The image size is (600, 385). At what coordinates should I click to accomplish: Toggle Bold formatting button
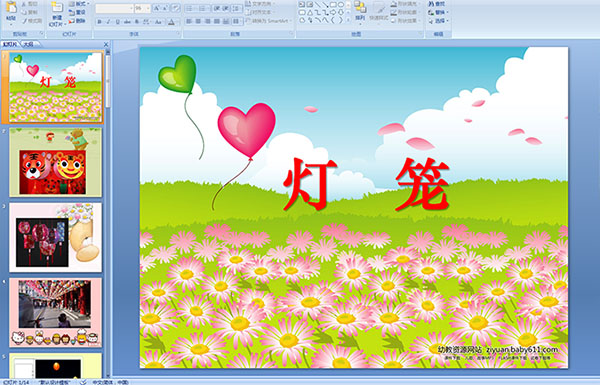99,22
